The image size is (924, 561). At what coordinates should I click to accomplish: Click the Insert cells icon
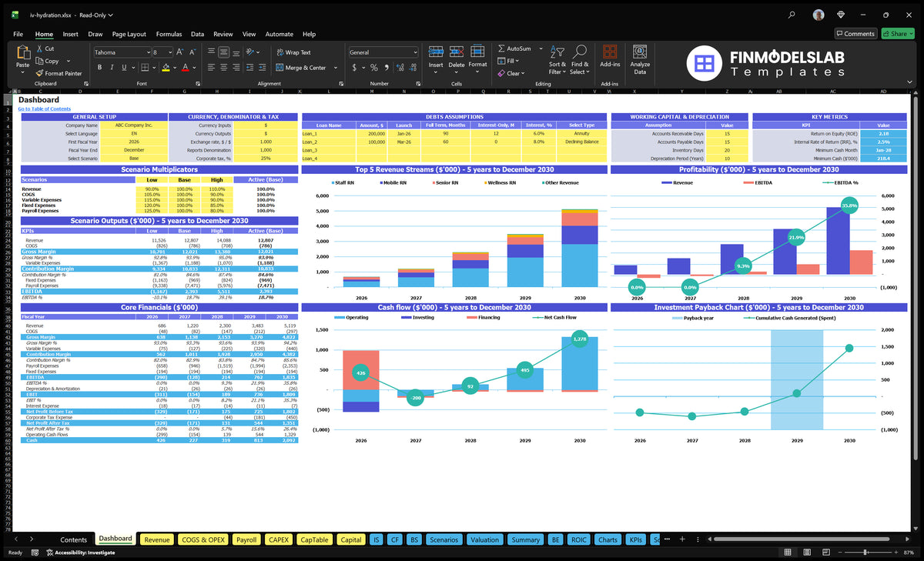pos(436,52)
